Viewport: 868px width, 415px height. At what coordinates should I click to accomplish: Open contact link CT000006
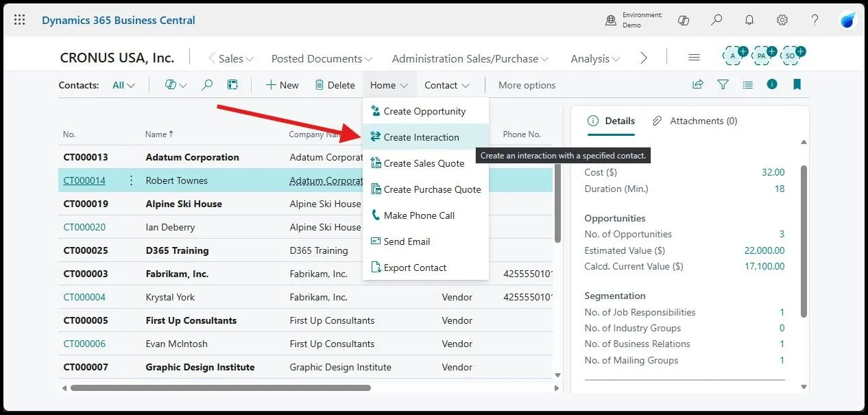click(x=84, y=344)
